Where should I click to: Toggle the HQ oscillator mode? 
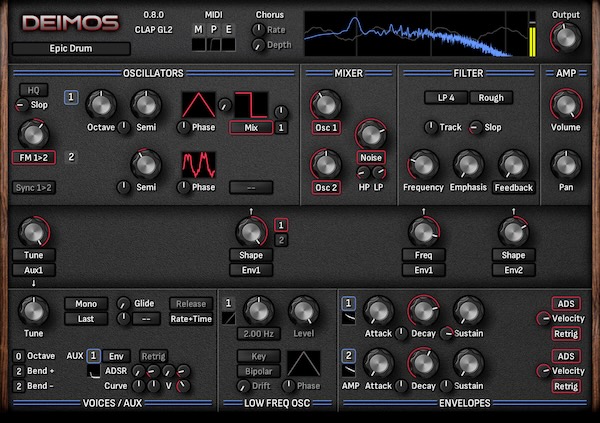pos(34,90)
